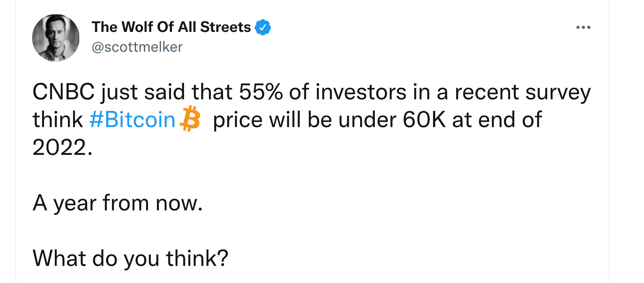644x283 pixels.
Task: Open The Wolf Of All Streets profile name
Action: pos(171,27)
